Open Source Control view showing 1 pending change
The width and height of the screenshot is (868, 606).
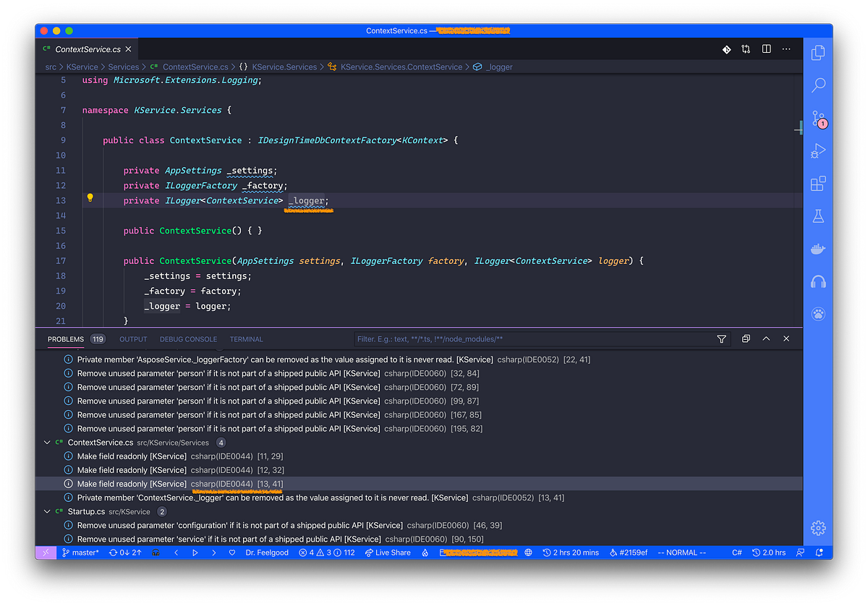(817, 118)
